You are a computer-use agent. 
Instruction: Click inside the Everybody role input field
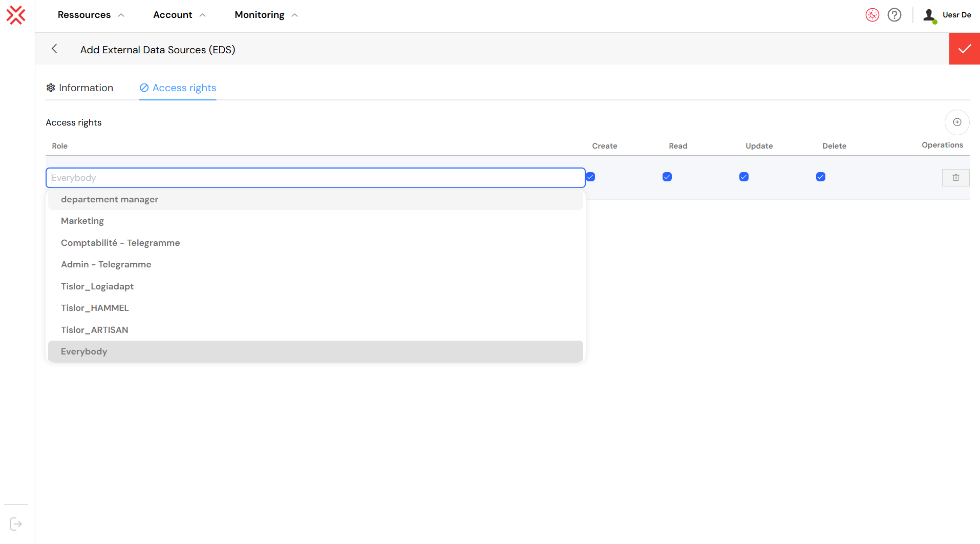315,178
